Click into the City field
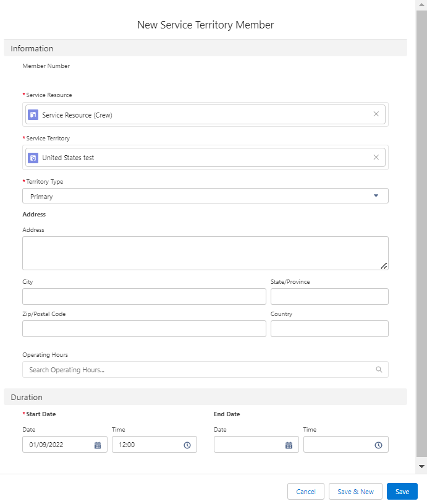The image size is (427, 504). tap(144, 297)
